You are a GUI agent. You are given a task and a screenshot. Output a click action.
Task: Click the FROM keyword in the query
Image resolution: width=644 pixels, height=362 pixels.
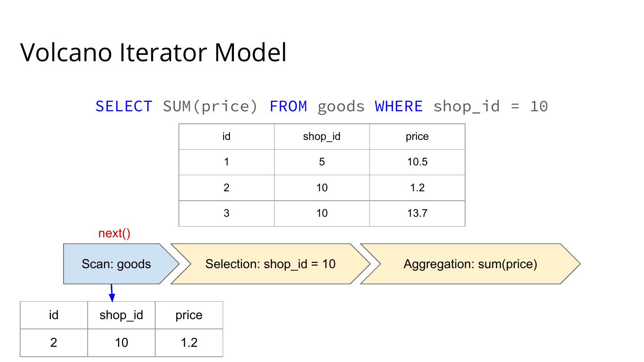coord(288,106)
